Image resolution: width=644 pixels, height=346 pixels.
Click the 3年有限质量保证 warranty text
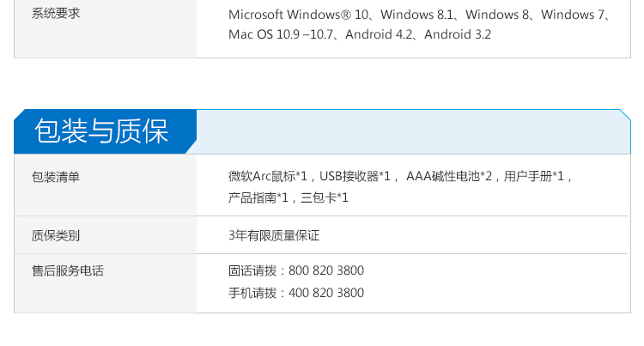[x=274, y=235]
